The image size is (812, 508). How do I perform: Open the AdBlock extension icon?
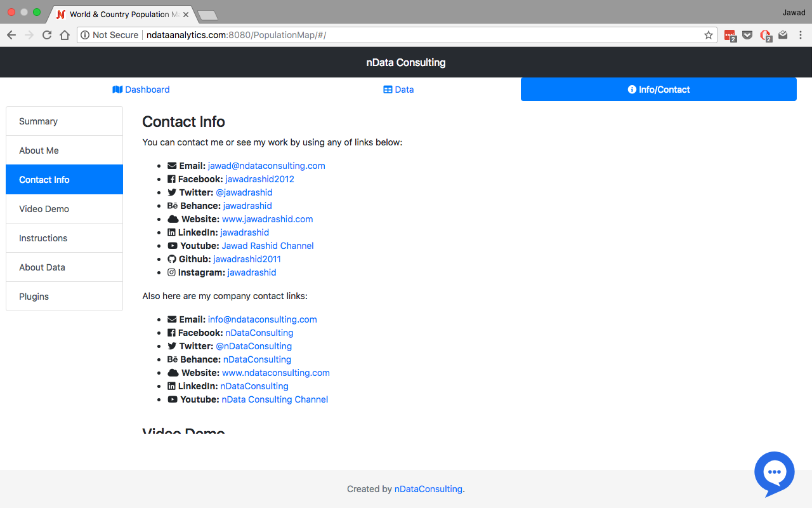pyautogui.click(x=766, y=36)
